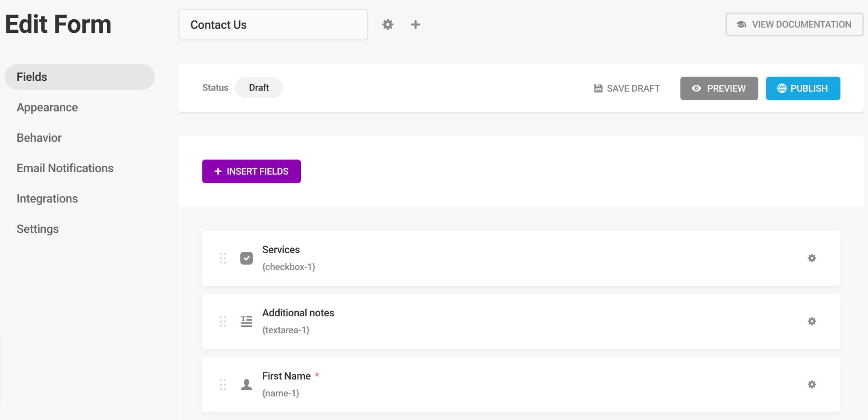Screen dimensions: 868x420
Task: Click the textarea icon of Additional notes
Action: 246,321
